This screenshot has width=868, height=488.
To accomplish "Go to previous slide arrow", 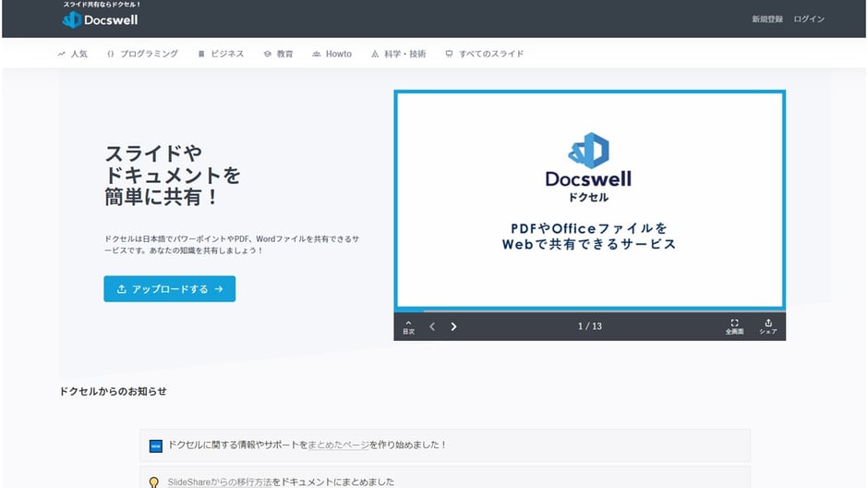I will click(432, 327).
